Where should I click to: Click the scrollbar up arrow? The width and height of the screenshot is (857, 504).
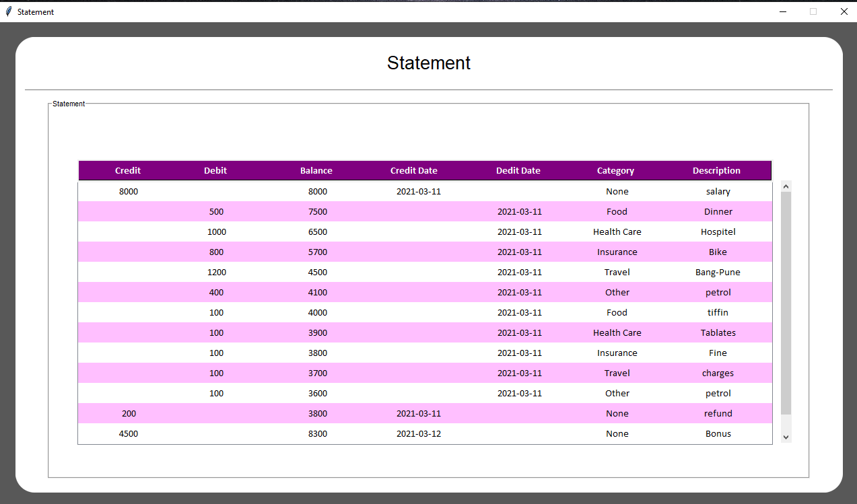(x=786, y=186)
